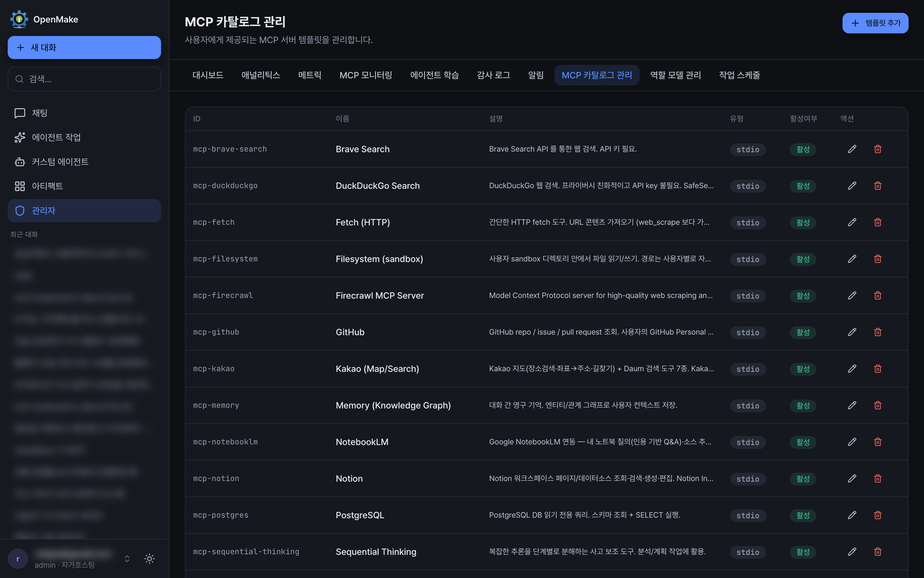This screenshot has width=924, height=578.
Task: Click the 템플릿 추가 button
Action: click(875, 23)
